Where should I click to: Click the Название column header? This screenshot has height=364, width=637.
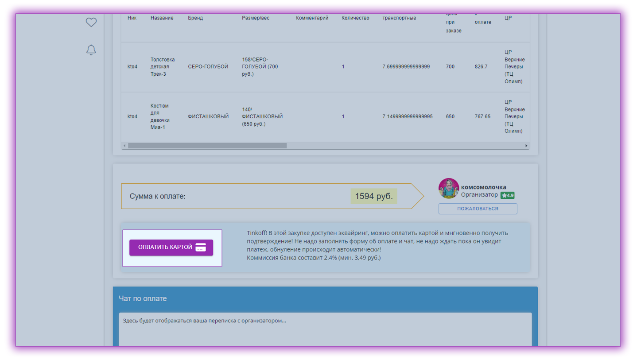162,18
